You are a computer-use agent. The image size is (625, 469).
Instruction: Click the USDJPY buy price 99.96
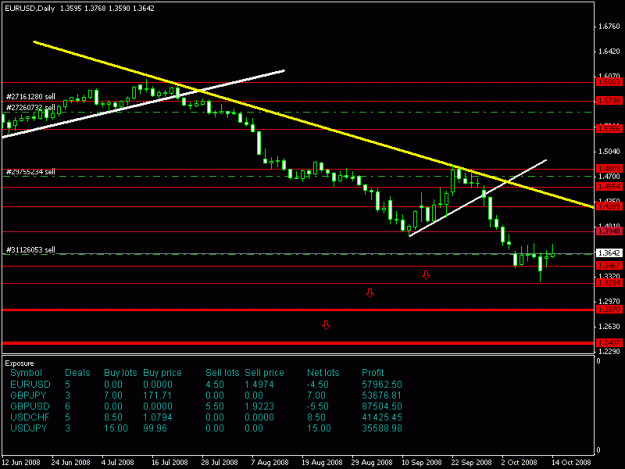pos(155,428)
